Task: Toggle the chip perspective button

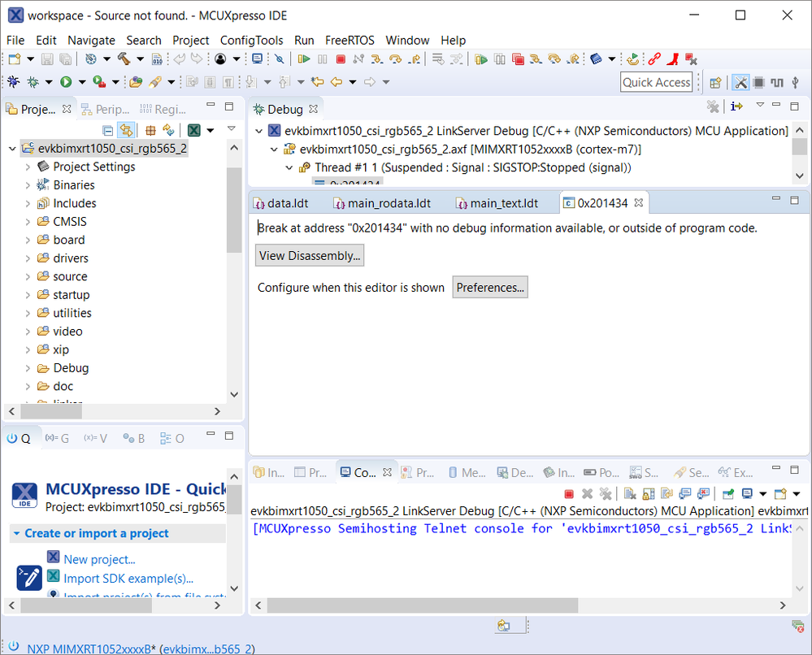Action: click(x=758, y=82)
